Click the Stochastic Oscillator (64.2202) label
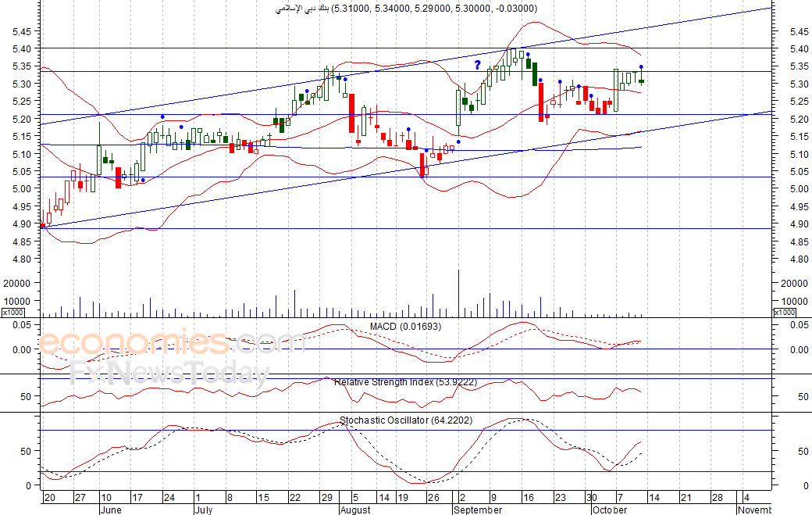This screenshot has height=515, width=812. click(x=406, y=420)
